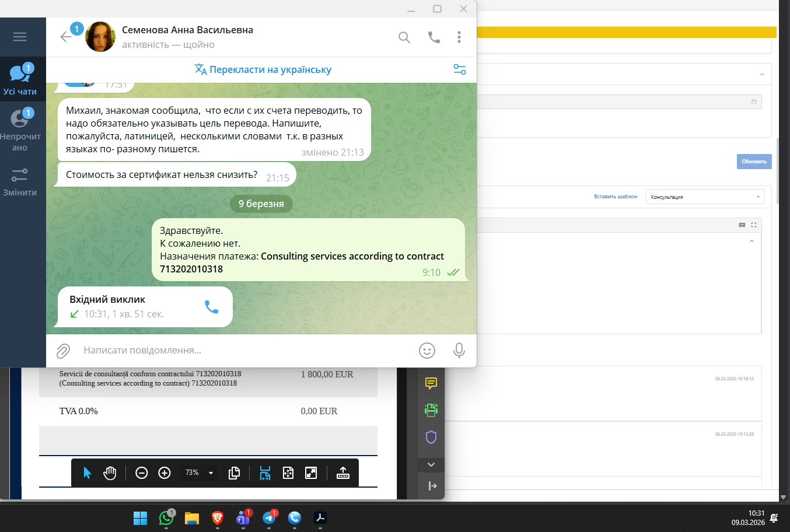The image size is (790, 532).
Task: Zoom in with the plus button in PDF toolbar
Action: pyautogui.click(x=165, y=473)
